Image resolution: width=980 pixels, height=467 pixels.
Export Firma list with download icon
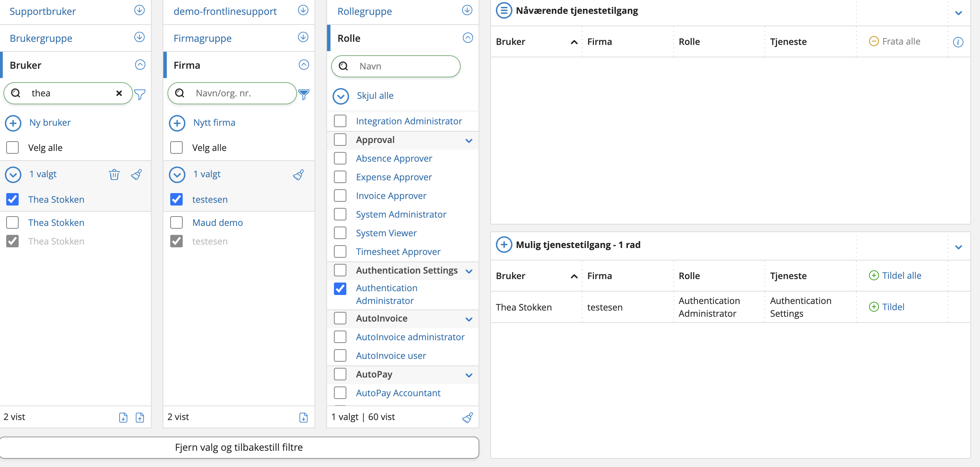[304, 418]
